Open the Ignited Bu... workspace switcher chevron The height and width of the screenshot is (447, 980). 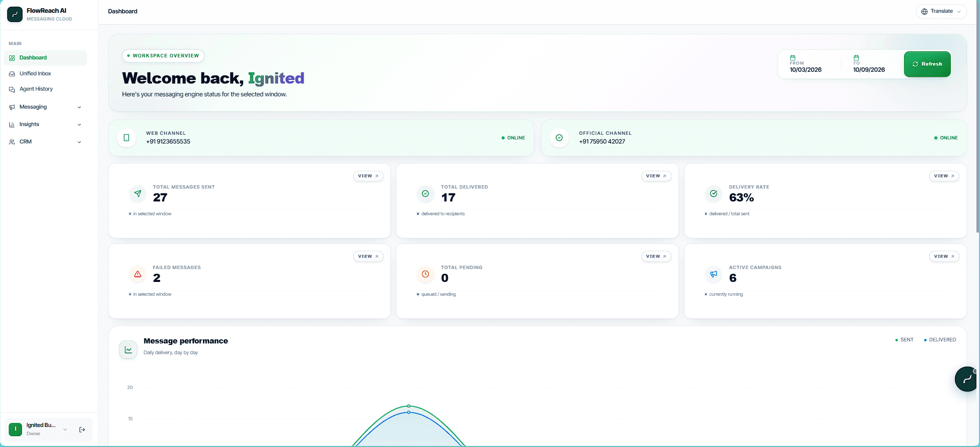65,430
